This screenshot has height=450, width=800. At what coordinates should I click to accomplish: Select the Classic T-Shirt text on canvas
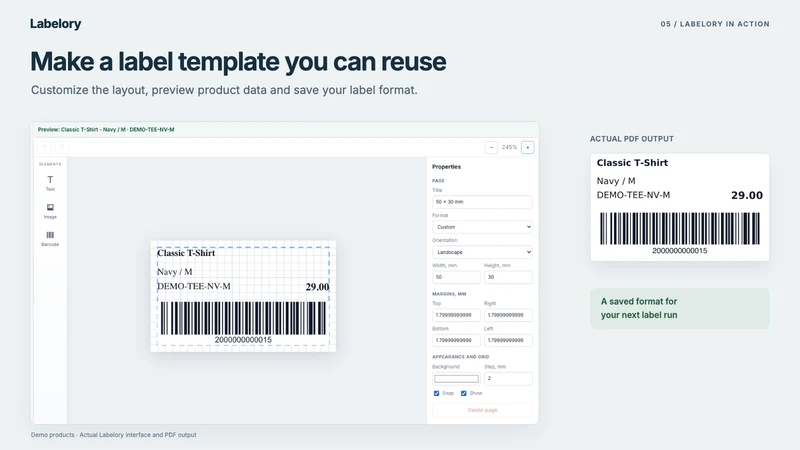click(186, 253)
